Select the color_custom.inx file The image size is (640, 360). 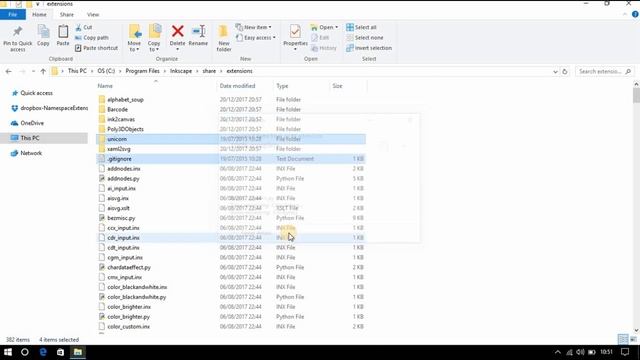(x=129, y=327)
